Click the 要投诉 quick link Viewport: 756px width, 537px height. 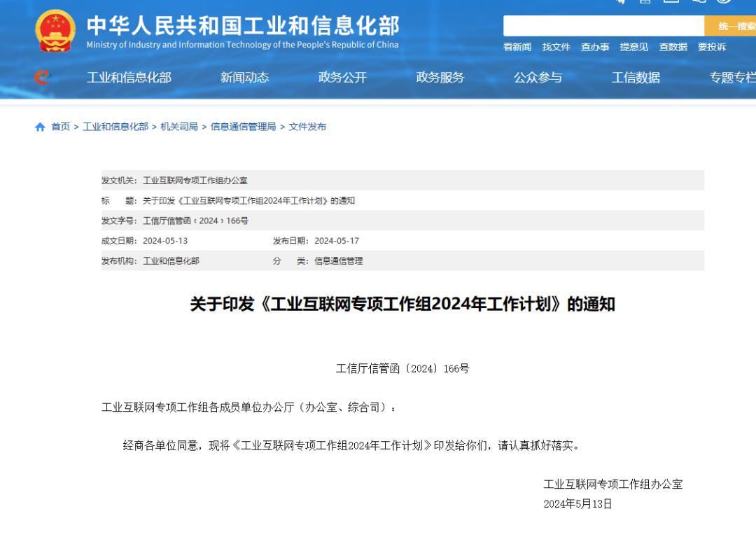tap(712, 47)
